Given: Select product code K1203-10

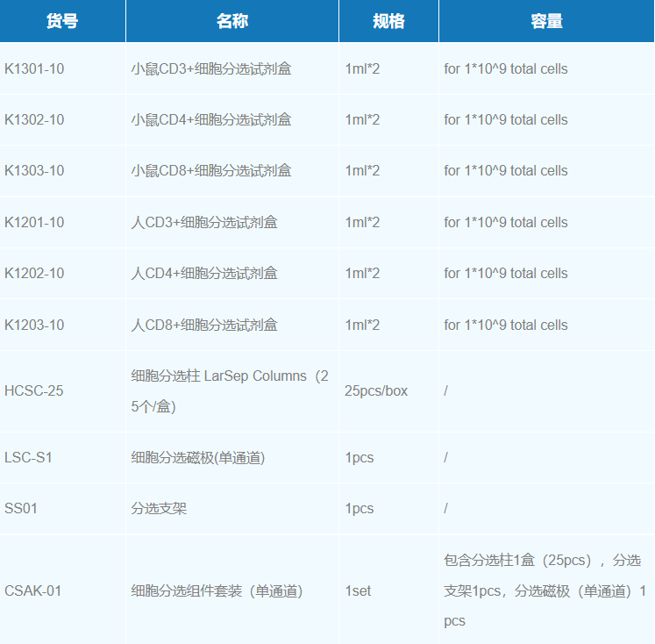Looking at the screenshot, I should tap(34, 325).
